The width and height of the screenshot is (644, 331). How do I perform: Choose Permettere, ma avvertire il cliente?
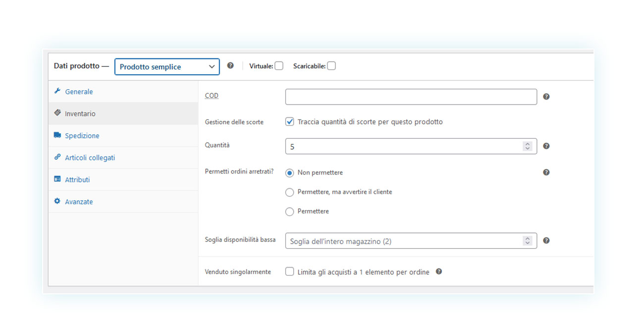coord(290,192)
